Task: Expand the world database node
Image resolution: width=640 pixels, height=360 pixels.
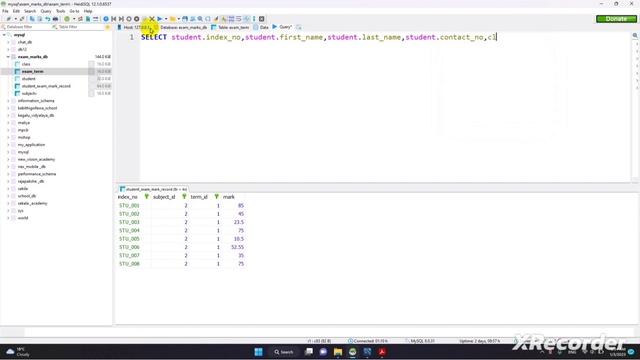Action: tap(8, 218)
